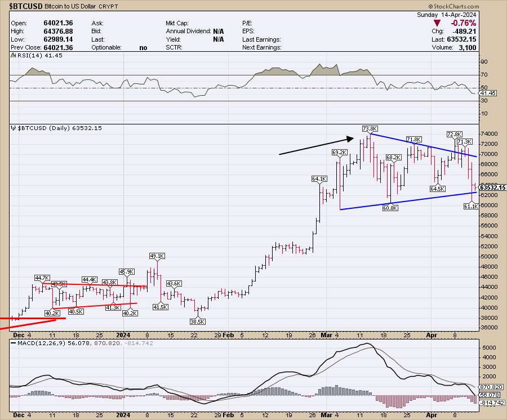Click the 41.3K low label
507x420 pixels.
[113, 307]
